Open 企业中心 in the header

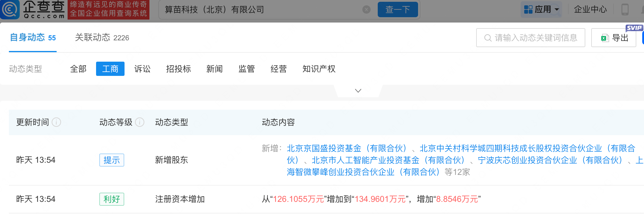pyautogui.click(x=590, y=9)
